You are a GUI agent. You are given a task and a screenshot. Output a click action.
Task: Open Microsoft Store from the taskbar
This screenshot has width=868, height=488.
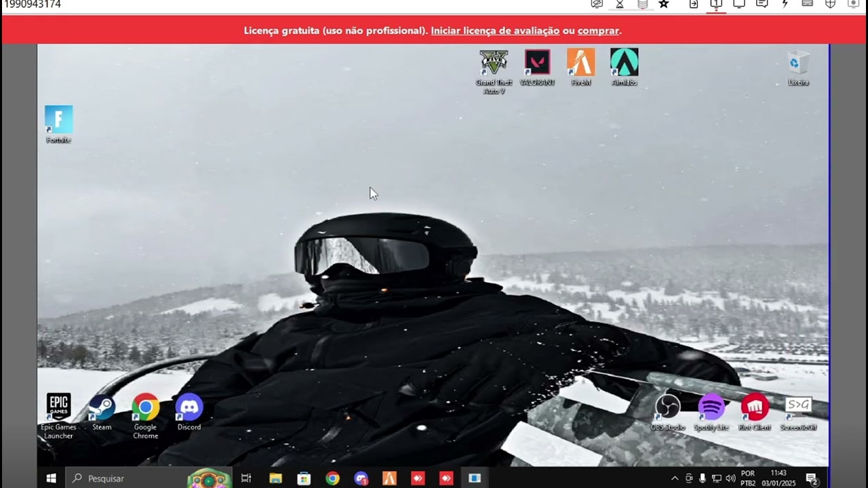click(304, 478)
